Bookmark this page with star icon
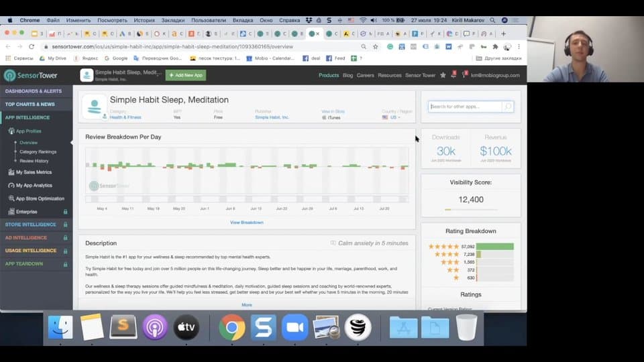644x362 pixels. pyautogui.click(x=376, y=47)
